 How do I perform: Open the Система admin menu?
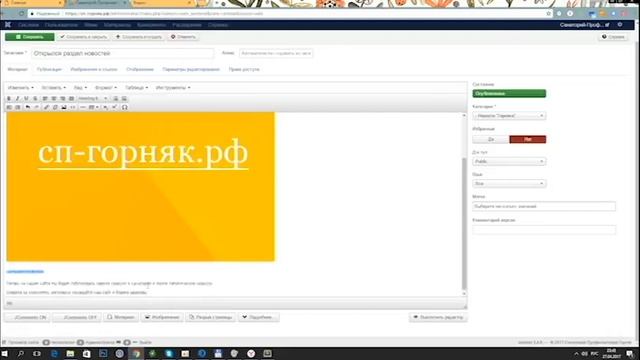pos(28,25)
